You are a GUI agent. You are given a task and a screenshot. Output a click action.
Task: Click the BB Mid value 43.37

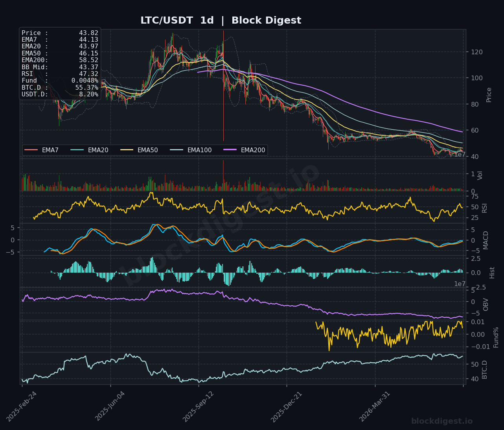(x=88, y=67)
